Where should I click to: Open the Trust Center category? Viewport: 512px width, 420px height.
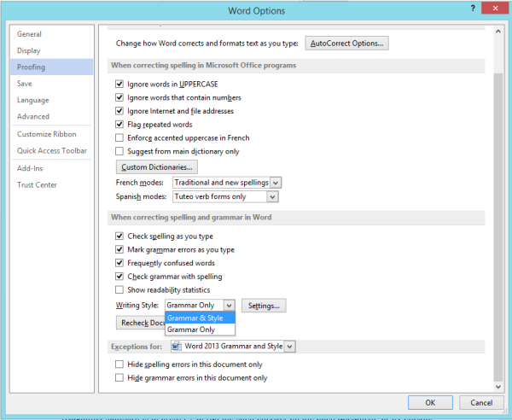[x=51, y=185]
